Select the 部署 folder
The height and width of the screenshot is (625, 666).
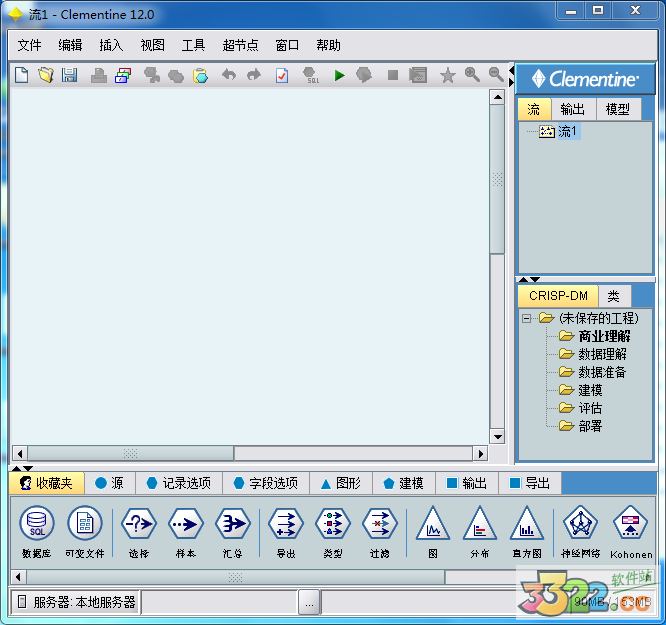(x=581, y=426)
